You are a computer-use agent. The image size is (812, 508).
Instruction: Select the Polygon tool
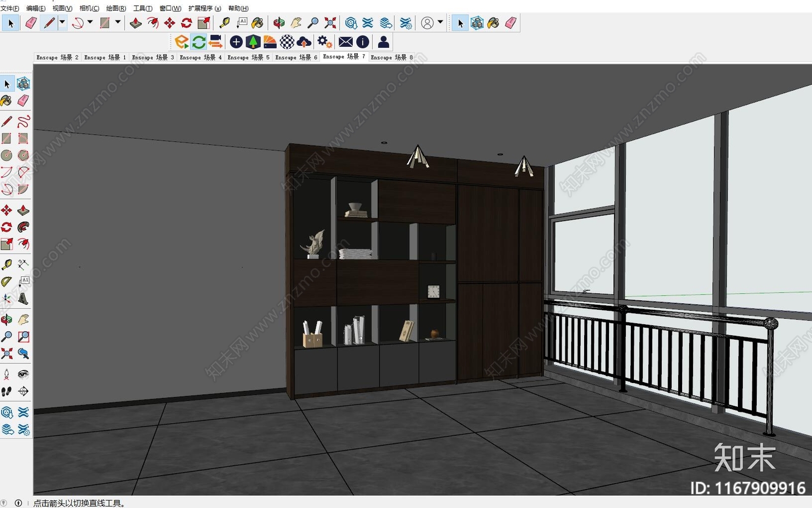point(23,155)
